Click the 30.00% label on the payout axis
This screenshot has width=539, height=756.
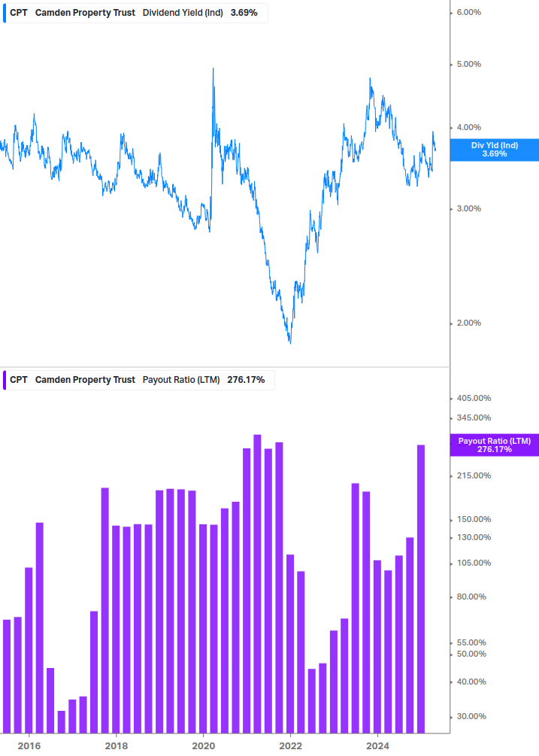coord(471,716)
